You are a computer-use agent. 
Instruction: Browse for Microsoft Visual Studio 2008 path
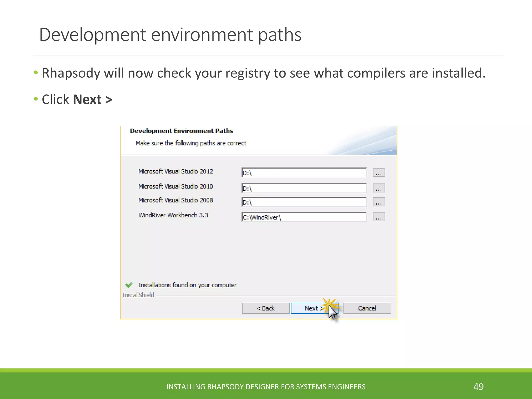click(379, 202)
